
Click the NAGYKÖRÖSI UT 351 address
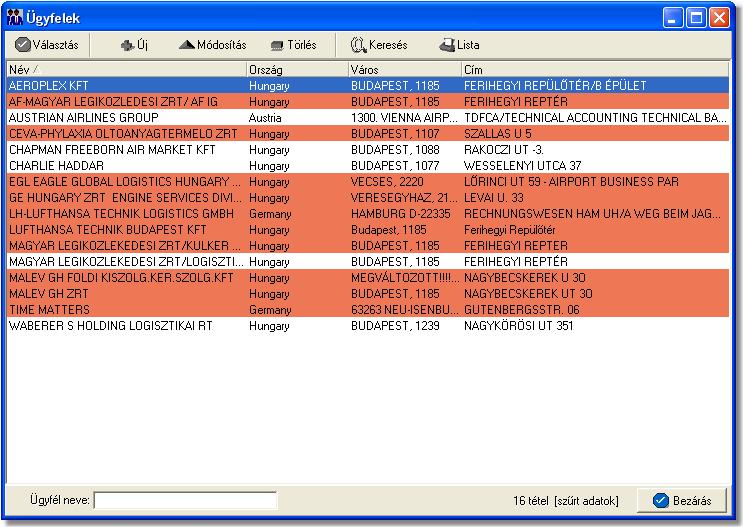[518, 326]
